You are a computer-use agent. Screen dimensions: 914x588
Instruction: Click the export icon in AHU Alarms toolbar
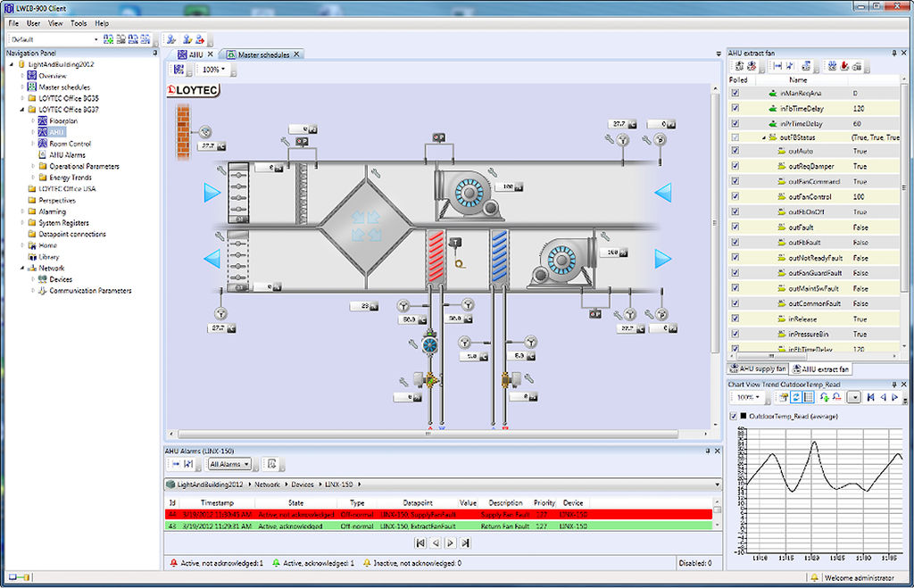271,464
